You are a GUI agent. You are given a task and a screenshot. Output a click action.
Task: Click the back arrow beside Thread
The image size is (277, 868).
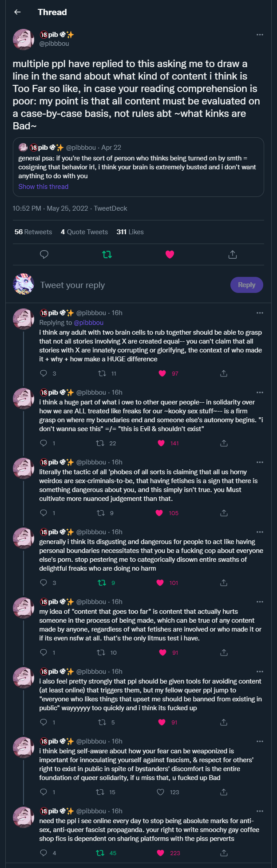(17, 12)
